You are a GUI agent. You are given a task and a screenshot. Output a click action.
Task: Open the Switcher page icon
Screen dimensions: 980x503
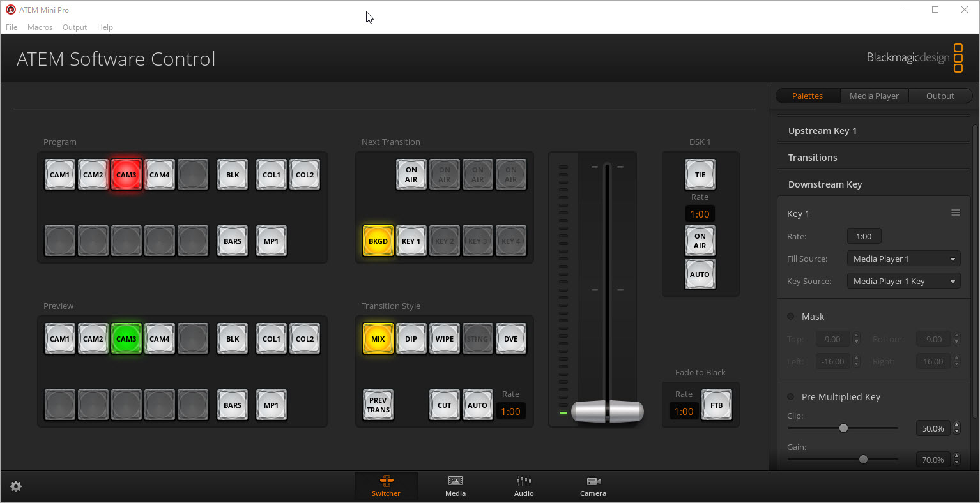click(386, 486)
